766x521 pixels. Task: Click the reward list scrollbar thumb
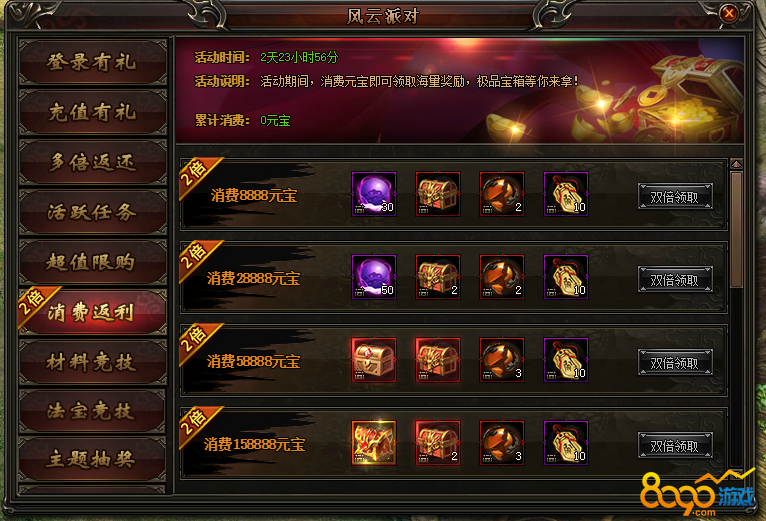(x=736, y=229)
